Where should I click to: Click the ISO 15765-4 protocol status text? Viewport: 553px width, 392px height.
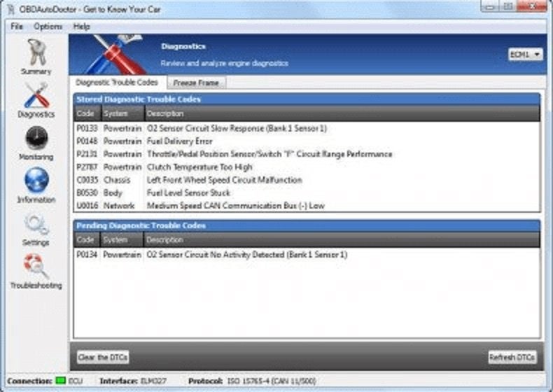(x=272, y=381)
